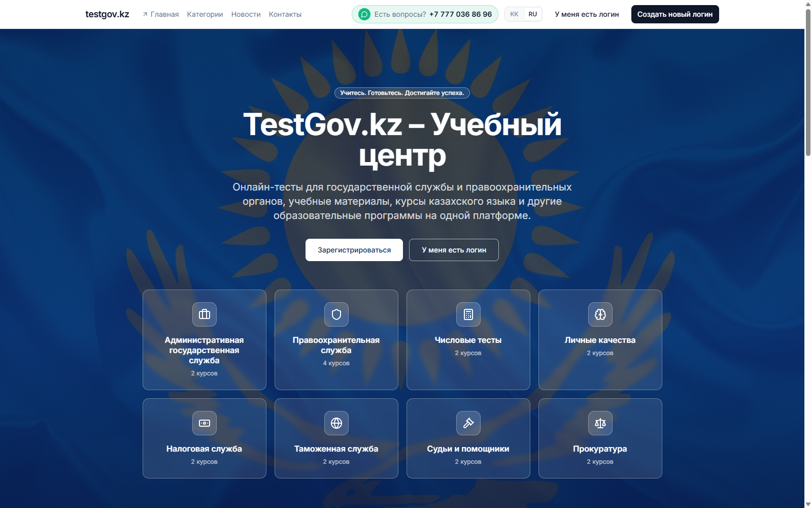The width and height of the screenshot is (812, 508).
Task: Open the Главная menu item
Action: tap(164, 14)
